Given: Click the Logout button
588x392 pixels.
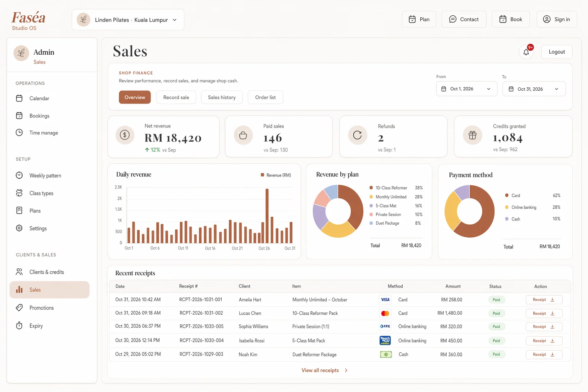Looking at the screenshot, I should [557, 52].
